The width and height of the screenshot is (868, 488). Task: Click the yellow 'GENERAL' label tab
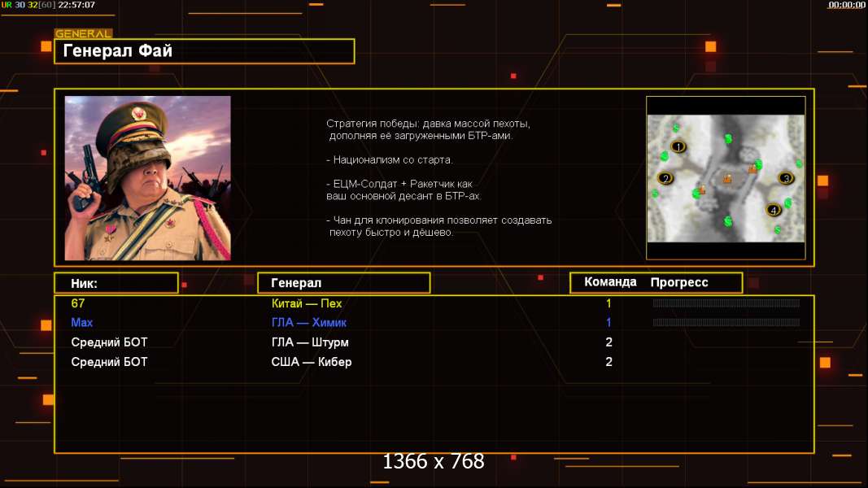coord(84,33)
